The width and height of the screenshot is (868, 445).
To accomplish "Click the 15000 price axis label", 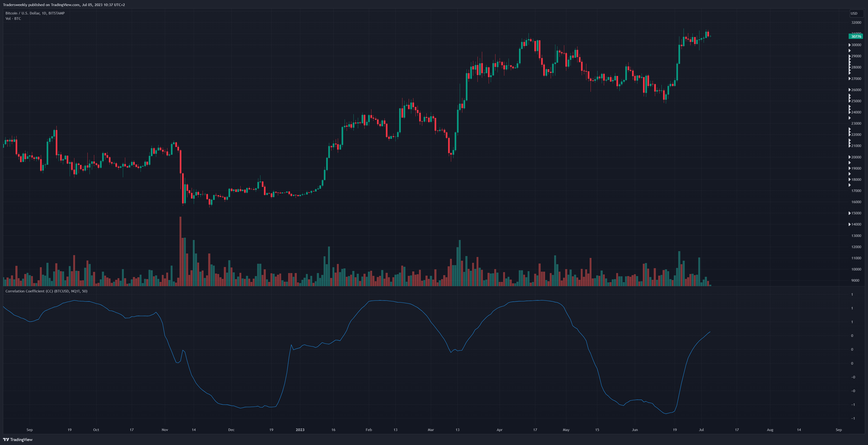I will click(856, 213).
